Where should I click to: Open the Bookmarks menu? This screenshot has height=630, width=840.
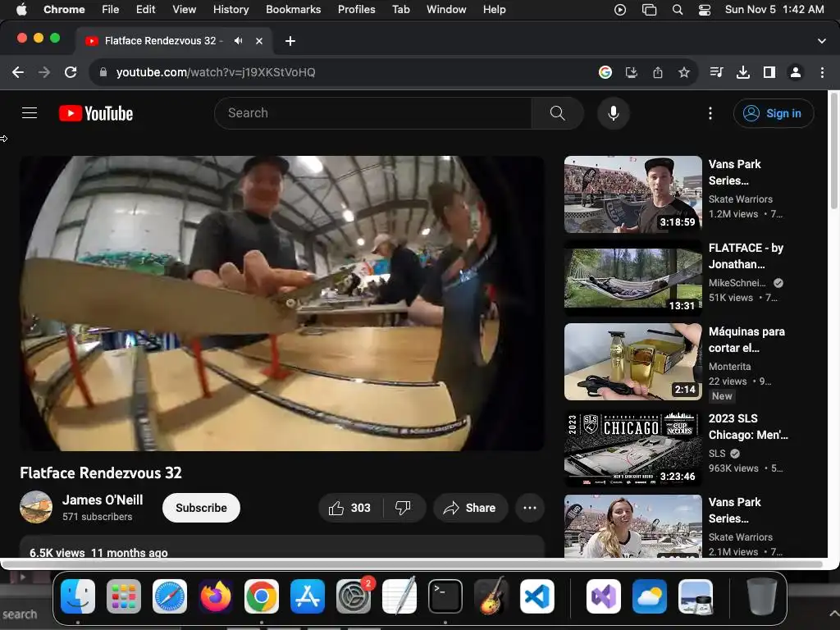(x=293, y=9)
